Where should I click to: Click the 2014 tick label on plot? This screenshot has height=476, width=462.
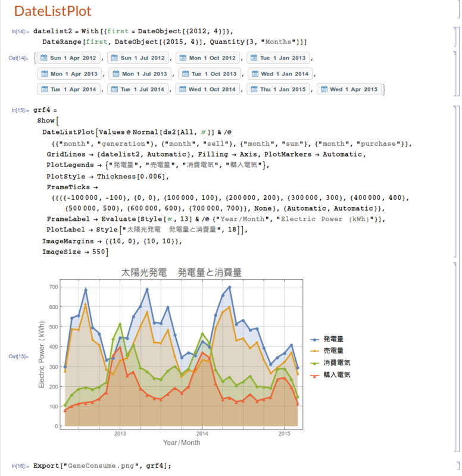[x=202, y=434]
